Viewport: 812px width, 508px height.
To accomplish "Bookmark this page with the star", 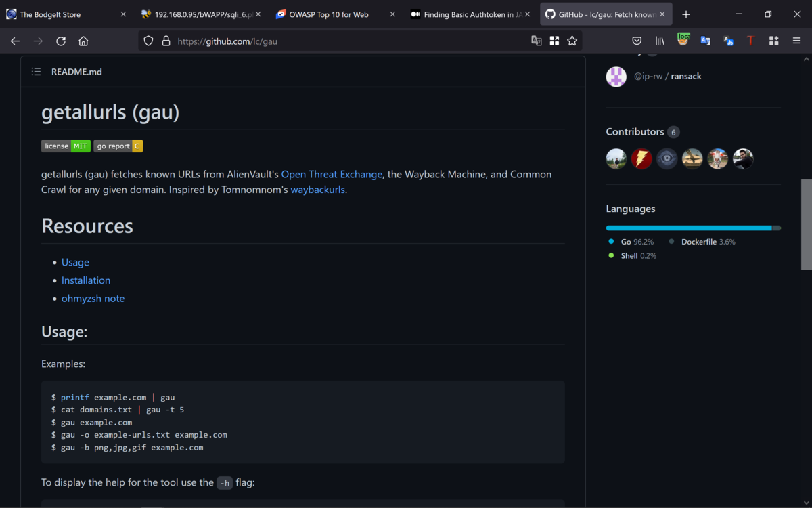I will click(572, 41).
